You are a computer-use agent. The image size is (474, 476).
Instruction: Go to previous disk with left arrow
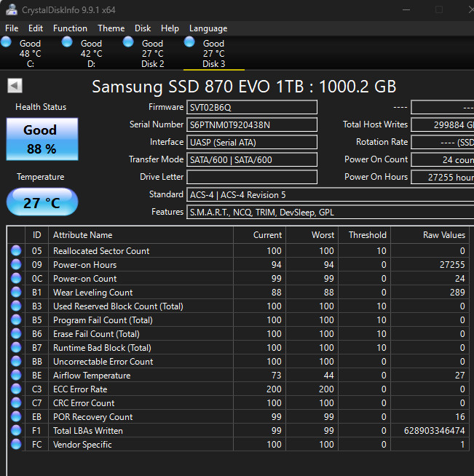pyautogui.click(x=15, y=86)
